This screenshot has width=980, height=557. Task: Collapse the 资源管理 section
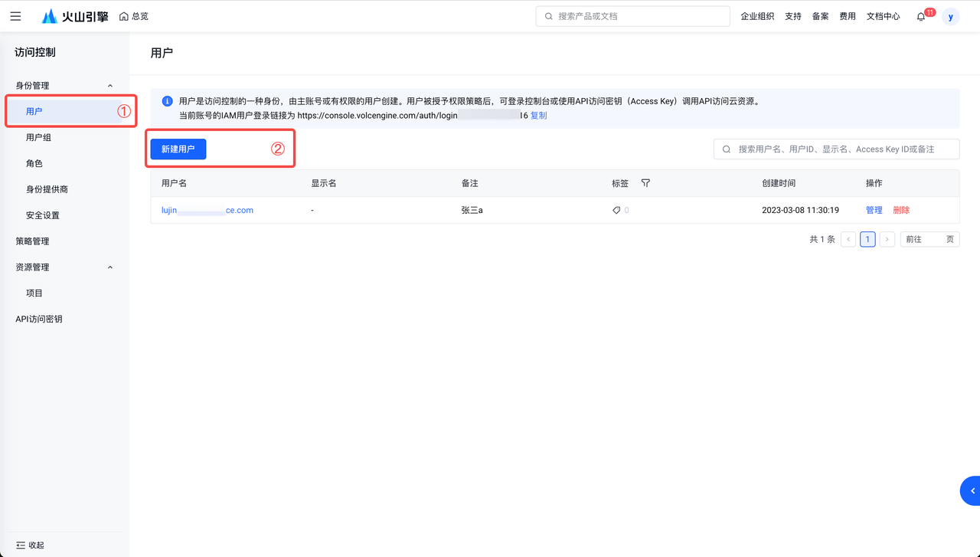pyautogui.click(x=110, y=267)
